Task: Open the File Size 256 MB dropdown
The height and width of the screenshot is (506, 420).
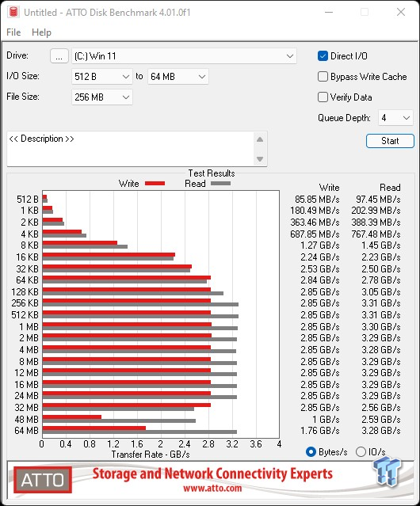Action: pyautogui.click(x=101, y=97)
